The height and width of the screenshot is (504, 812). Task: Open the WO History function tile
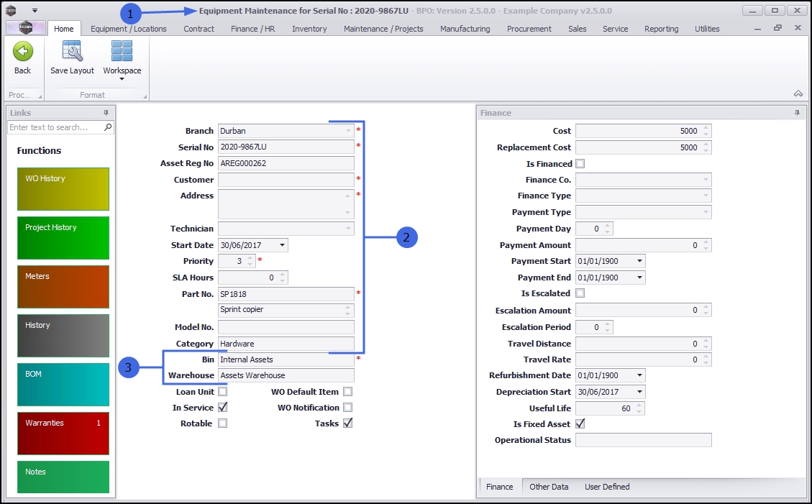tap(63, 188)
